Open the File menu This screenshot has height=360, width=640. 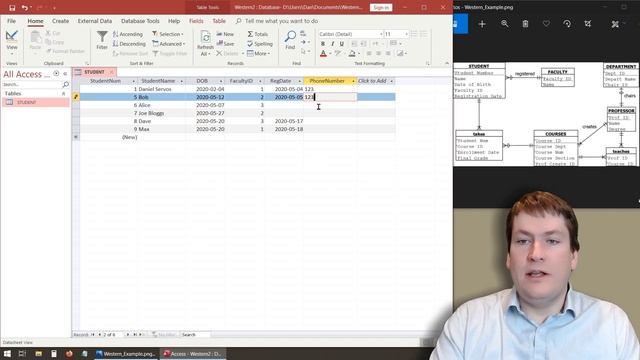[x=11, y=21]
